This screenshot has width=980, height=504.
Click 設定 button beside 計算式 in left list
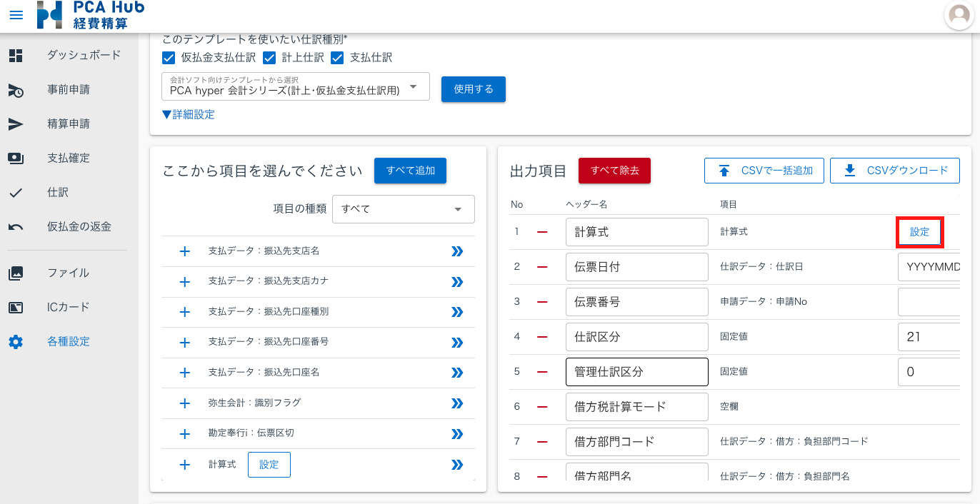pos(269,465)
